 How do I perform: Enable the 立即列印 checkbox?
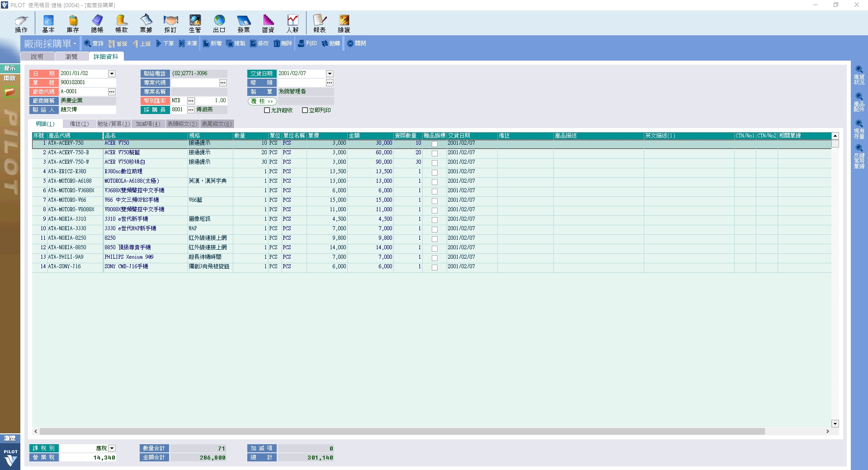(305, 110)
